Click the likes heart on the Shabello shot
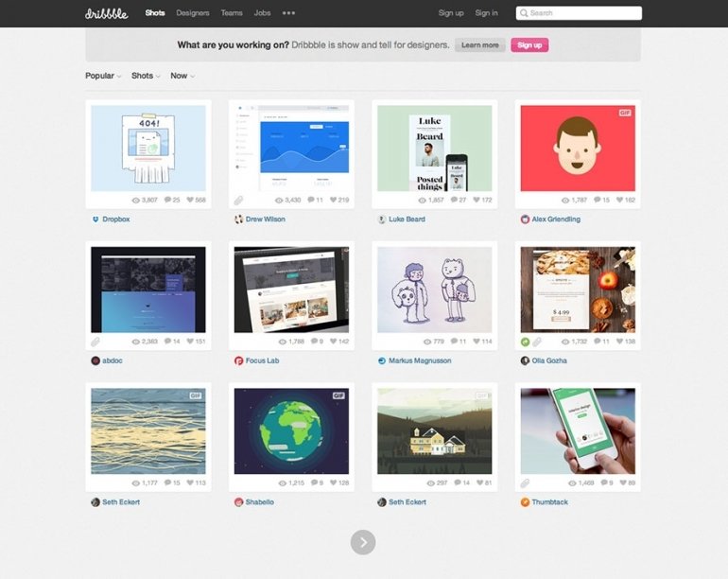 pyautogui.click(x=334, y=482)
